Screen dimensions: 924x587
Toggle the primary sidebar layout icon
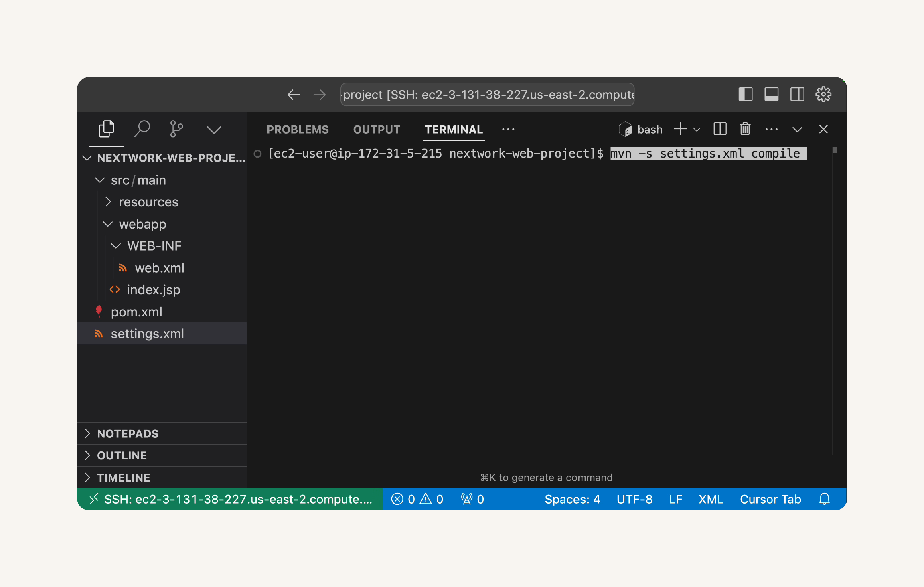(x=746, y=95)
